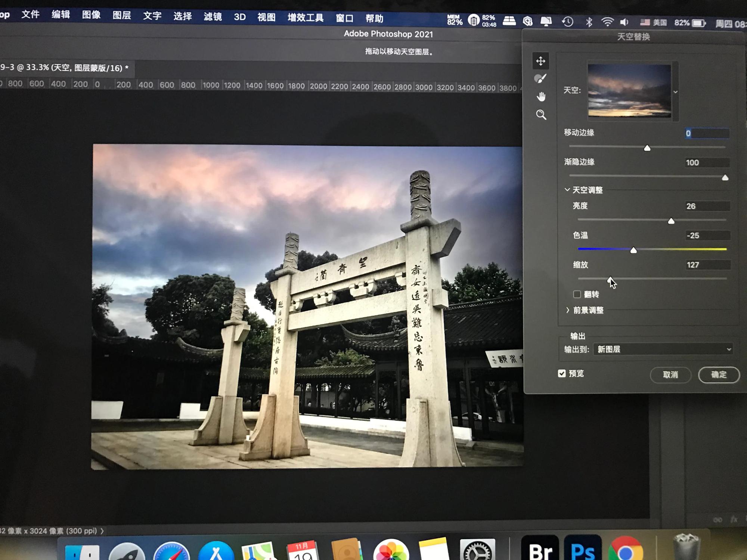Click the Bluetooth menu bar icon
Viewport: 747px width, 560px height.
tap(589, 22)
